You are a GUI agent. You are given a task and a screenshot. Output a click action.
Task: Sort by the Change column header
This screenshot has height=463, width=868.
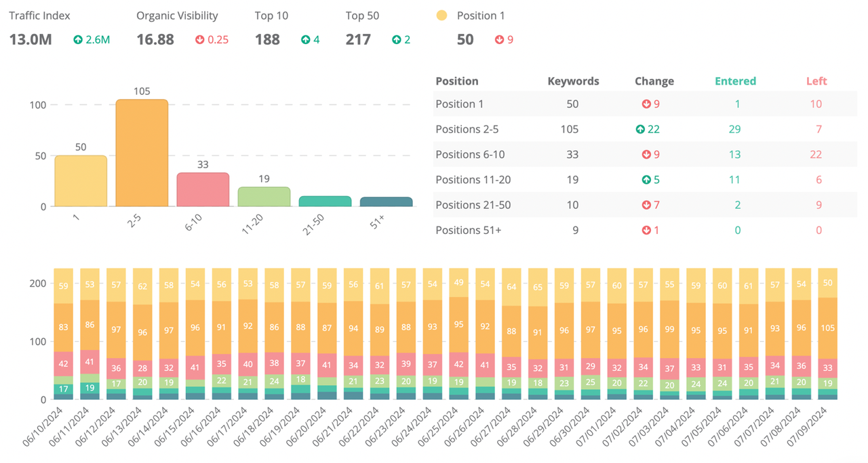coord(654,81)
